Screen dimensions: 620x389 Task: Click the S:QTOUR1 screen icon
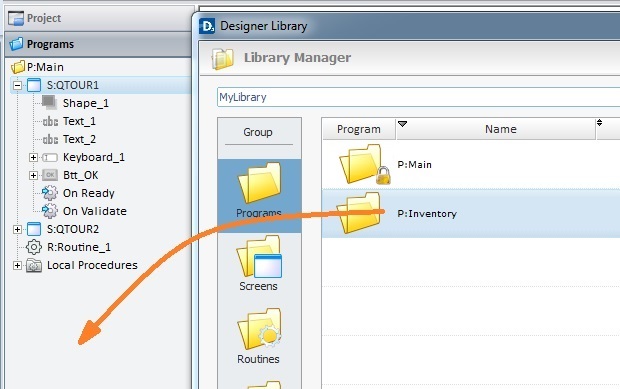click(x=34, y=85)
